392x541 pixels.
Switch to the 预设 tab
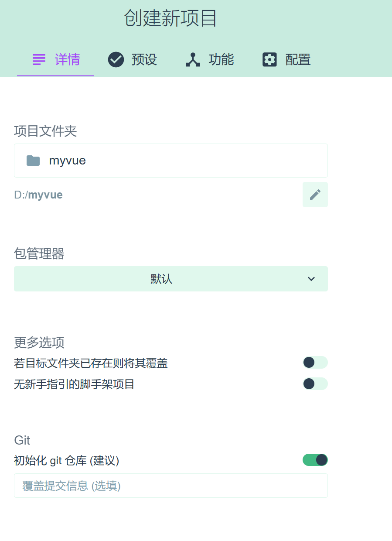[x=132, y=59]
